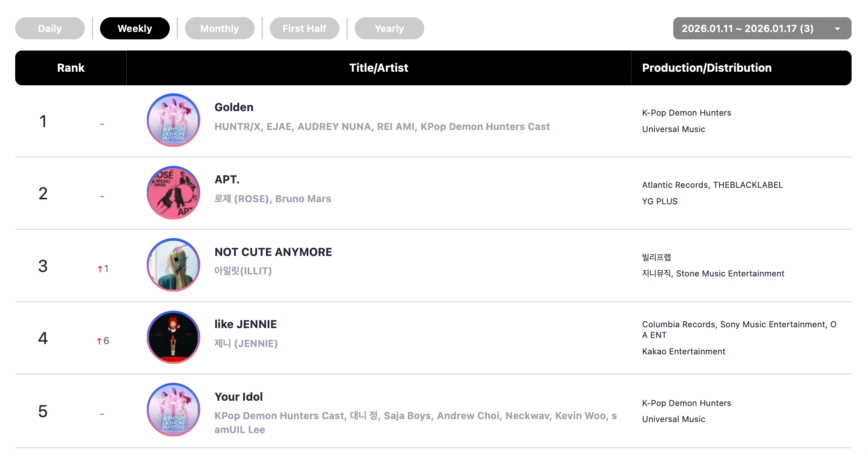Expand the week date range dropdown arrow
Image resolution: width=868 pixels, height=454 pixels.
pyautogui.click(x=837, y=29)
